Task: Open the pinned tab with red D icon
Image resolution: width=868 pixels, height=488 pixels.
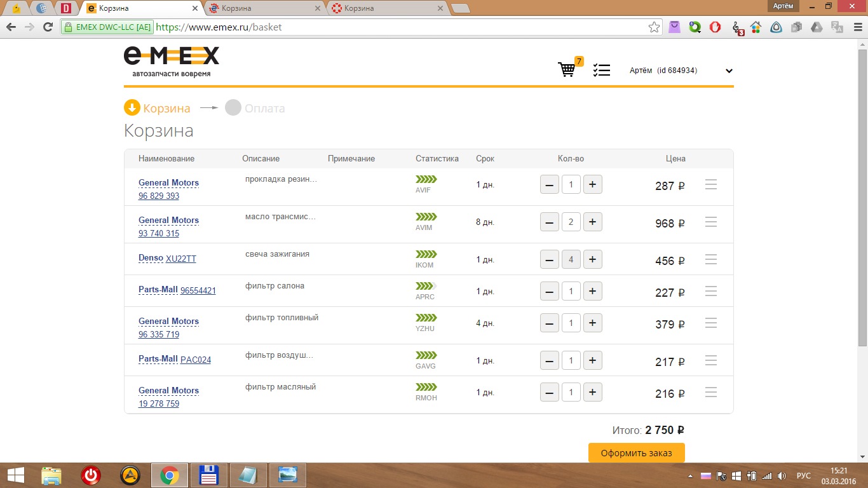Action: tap(65, 8)
